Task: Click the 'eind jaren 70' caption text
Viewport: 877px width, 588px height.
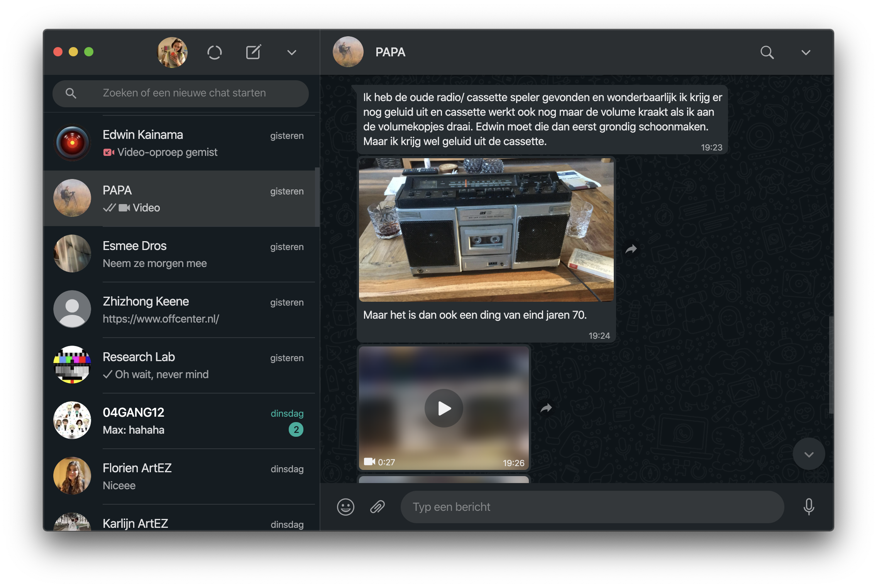Action: point(475,315)
